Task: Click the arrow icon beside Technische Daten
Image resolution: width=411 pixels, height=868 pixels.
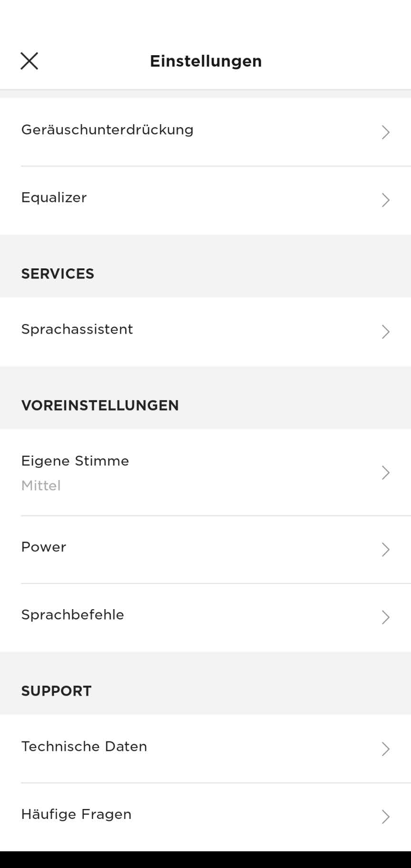Action: coord(385,749)
